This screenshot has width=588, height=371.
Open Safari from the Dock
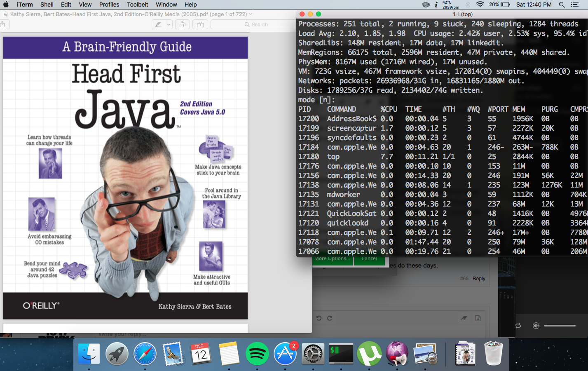point(145,353)
